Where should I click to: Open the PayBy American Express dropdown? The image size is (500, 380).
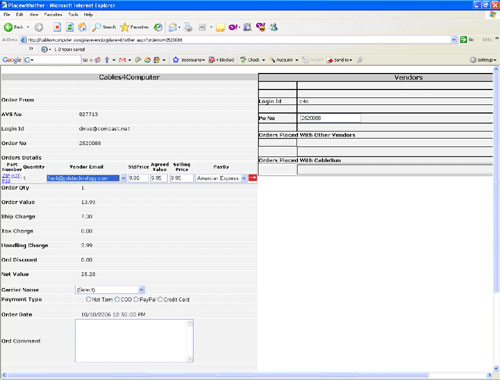tap(221, 178)
